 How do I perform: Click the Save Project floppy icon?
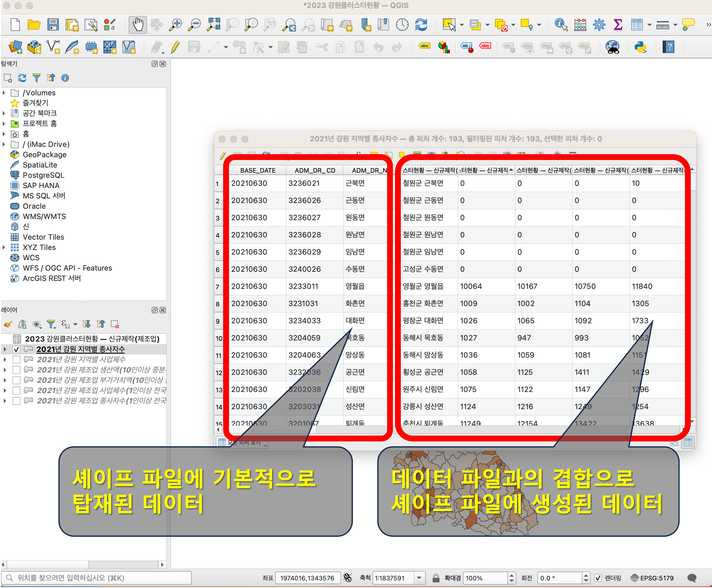[53, 25]
